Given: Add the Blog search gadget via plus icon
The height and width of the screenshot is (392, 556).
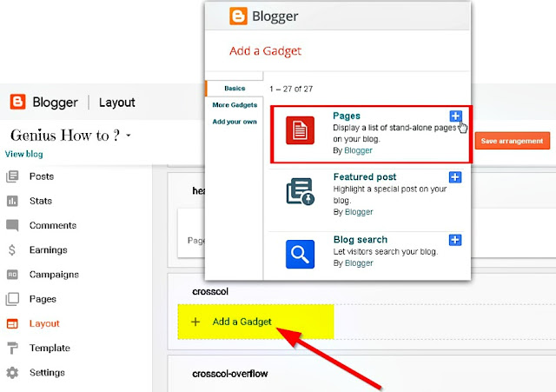Looking at the screenshot, I should pos(455,240).
